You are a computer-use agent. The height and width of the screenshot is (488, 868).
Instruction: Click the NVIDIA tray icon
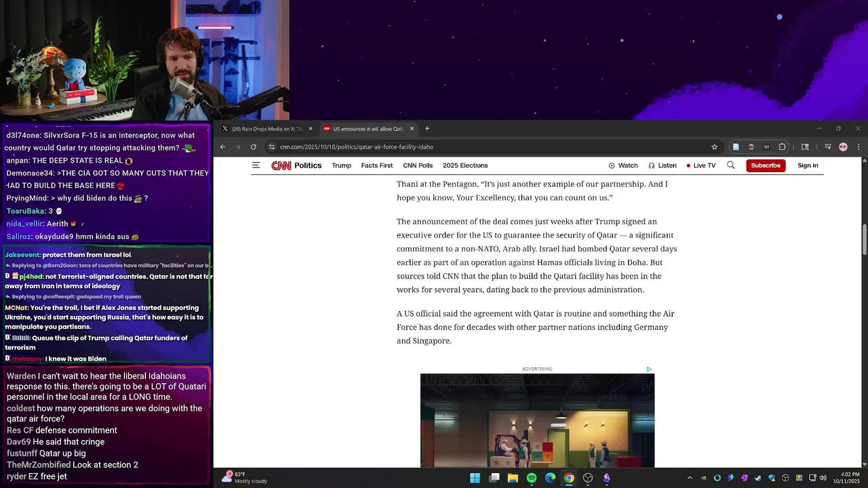pos(703,478)
